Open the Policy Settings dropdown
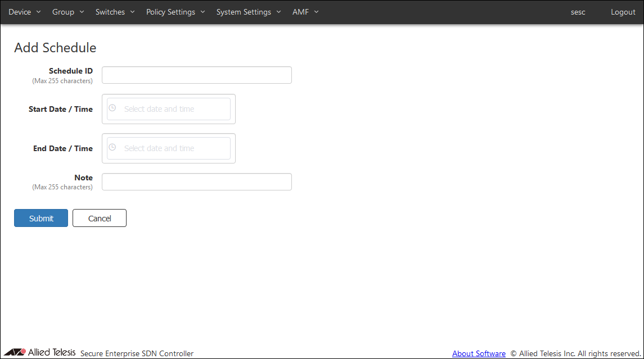This screenshot has height=359, width=644. pos(175,12)
